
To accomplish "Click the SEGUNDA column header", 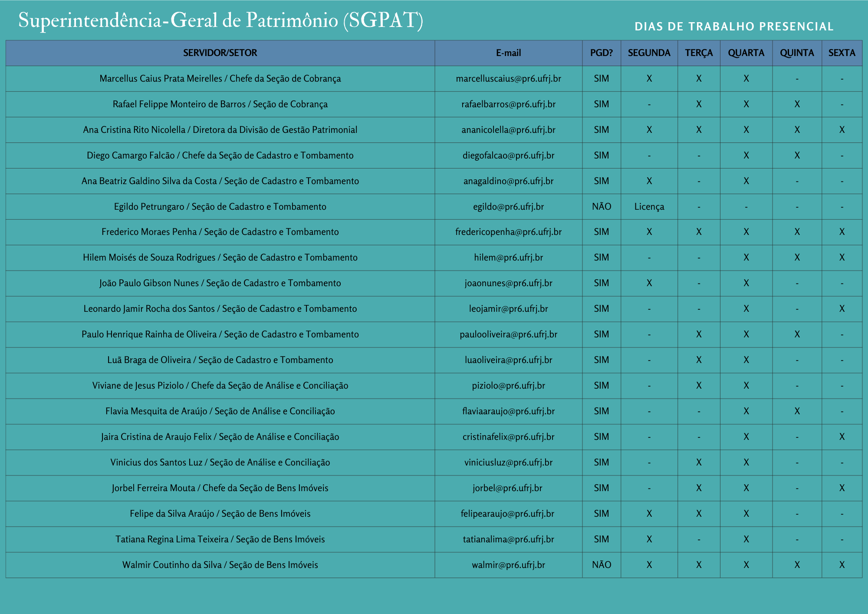I will (649, 53).
